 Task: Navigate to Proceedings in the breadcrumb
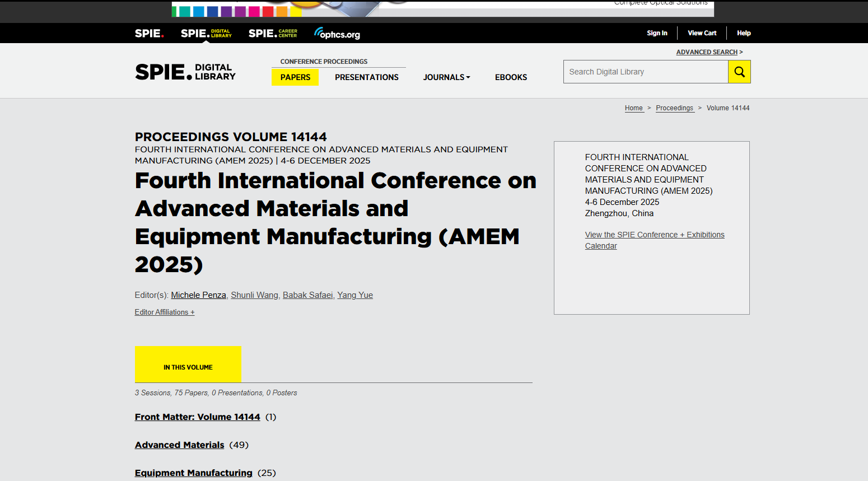674,108
